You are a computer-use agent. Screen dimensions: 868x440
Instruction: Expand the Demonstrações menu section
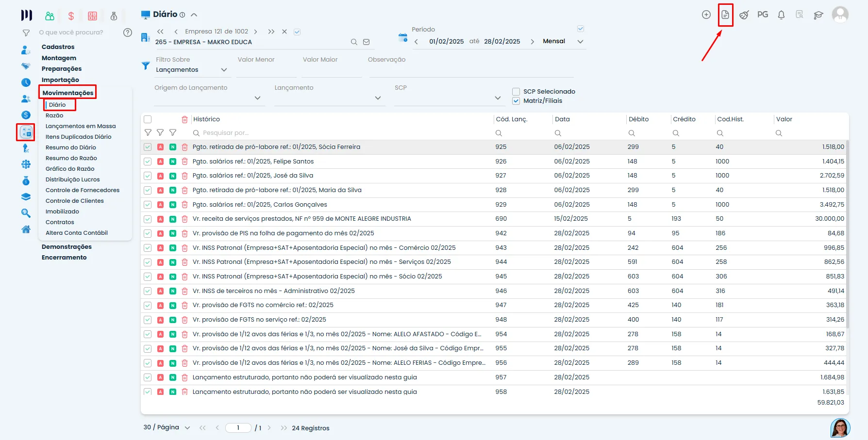67,247
